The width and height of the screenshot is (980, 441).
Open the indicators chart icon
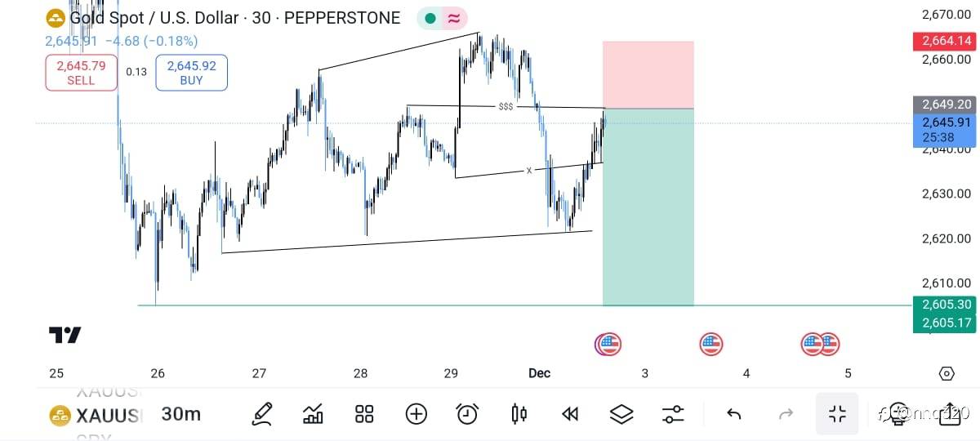tap(313, 414)
